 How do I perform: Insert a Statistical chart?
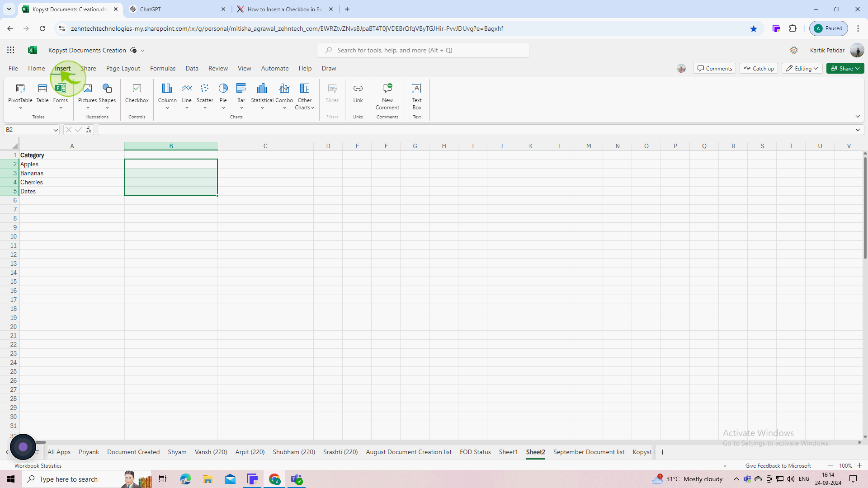(262, 96)
